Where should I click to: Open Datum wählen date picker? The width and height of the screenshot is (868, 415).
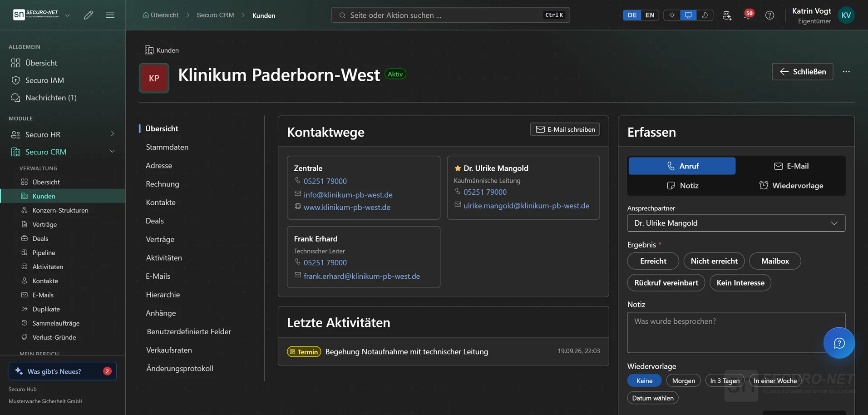point(653,398)
